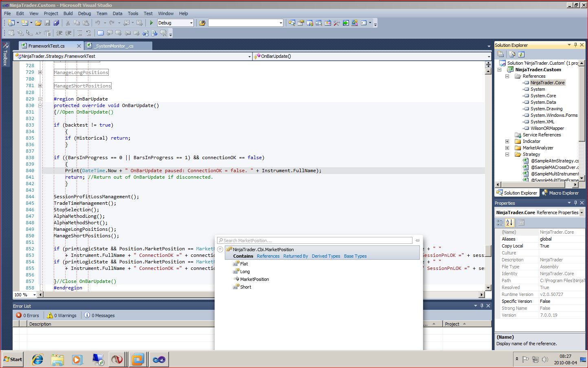Viewport: 588px width, 368px height.
Task: Click the New Project toolbar icon
Action: click(x=11, y=23)
